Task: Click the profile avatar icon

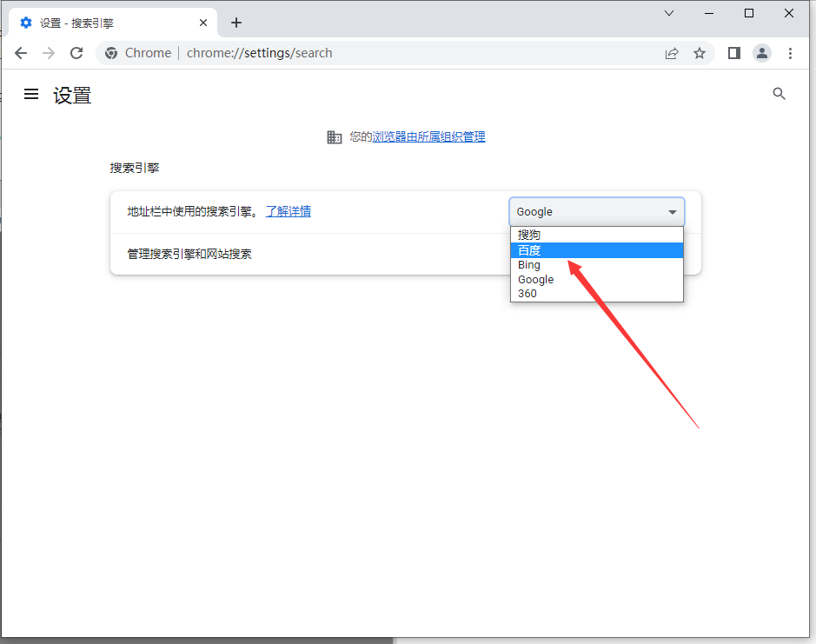Action: pyautogui.click(x=762, y=53)
